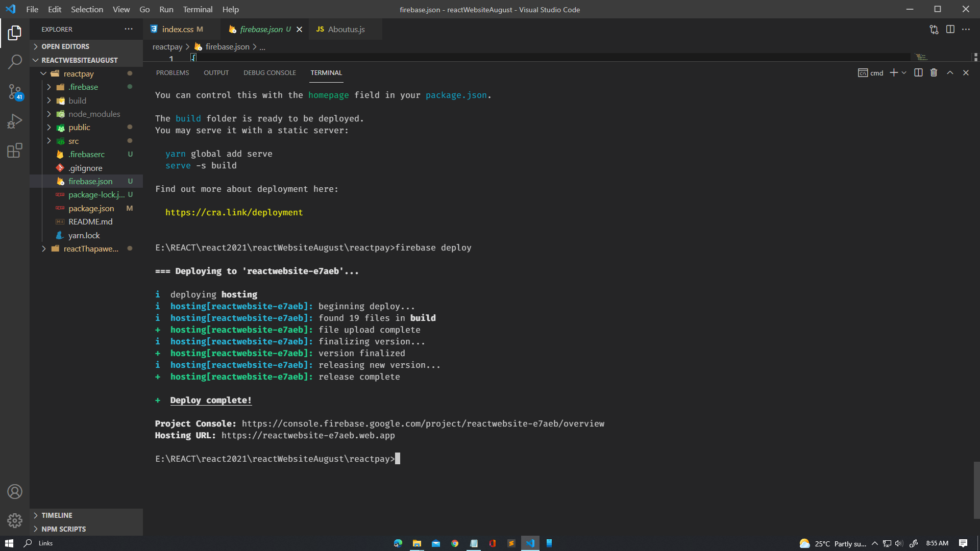Screen dimensions: 980x551
Task: Click the Search icon in the activity bar
Action: 15,61
